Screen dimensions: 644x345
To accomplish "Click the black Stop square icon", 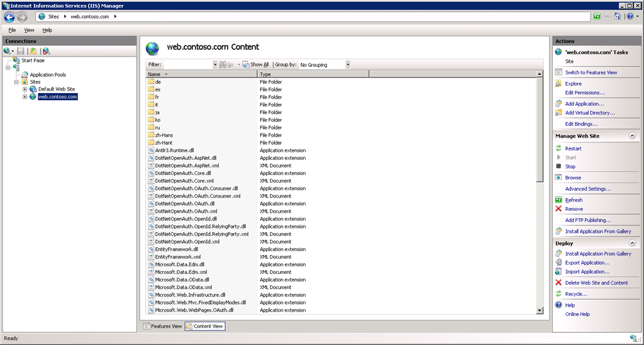I will [x=558, y=166].
